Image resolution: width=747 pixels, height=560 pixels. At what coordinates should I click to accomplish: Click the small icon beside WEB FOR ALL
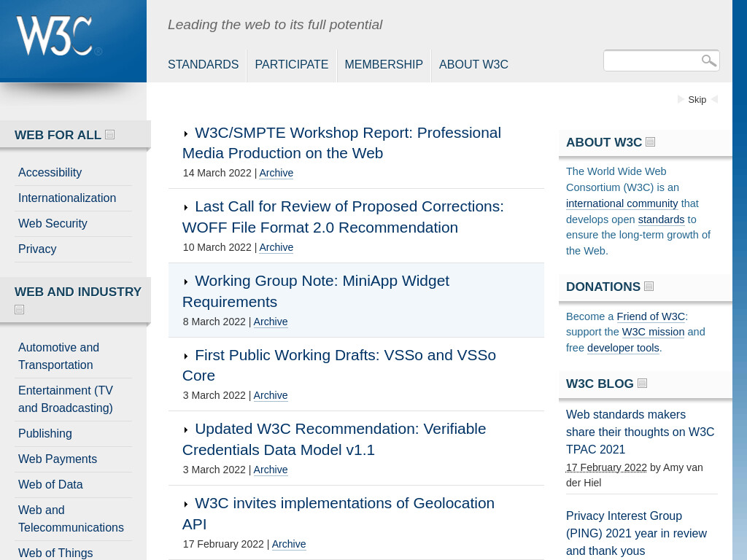click(109, 135)
